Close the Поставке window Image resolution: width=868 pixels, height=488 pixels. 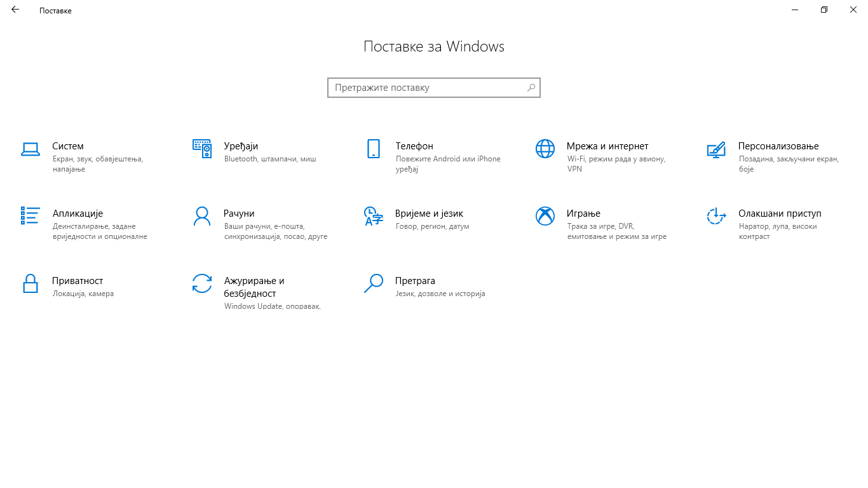pos(853,10)
